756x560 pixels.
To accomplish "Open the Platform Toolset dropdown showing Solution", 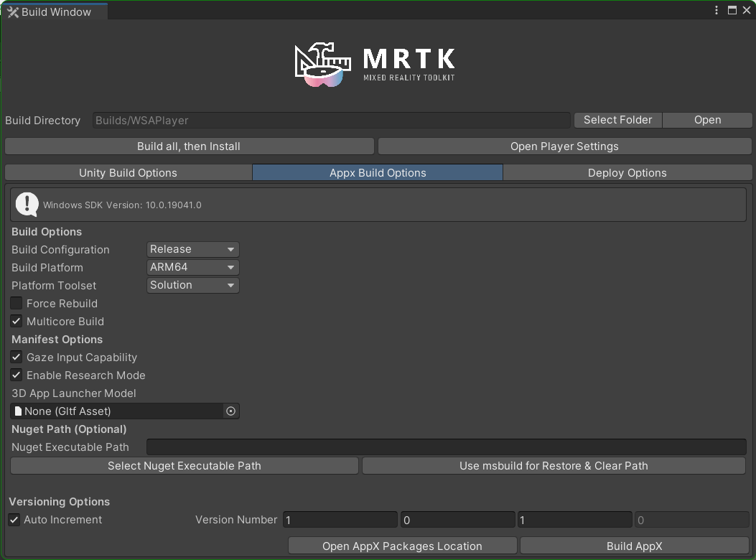I will pyautogui.click(x=193, y=285).
